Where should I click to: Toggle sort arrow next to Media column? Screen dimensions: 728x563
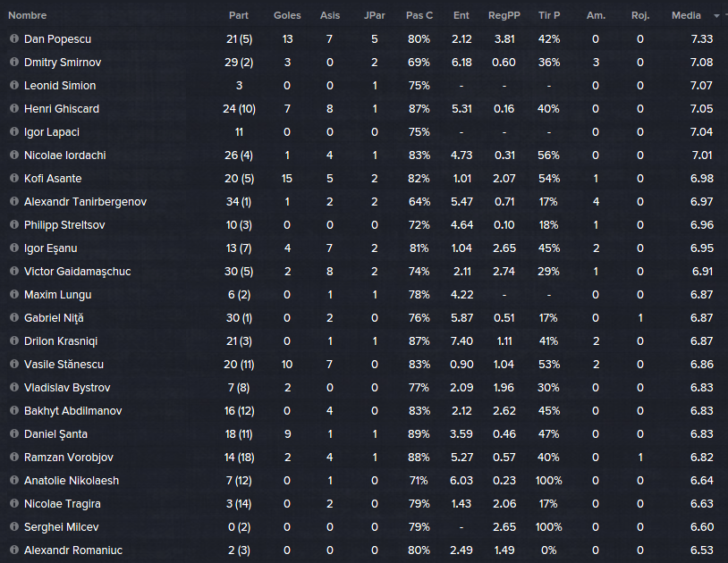point(716,16)
